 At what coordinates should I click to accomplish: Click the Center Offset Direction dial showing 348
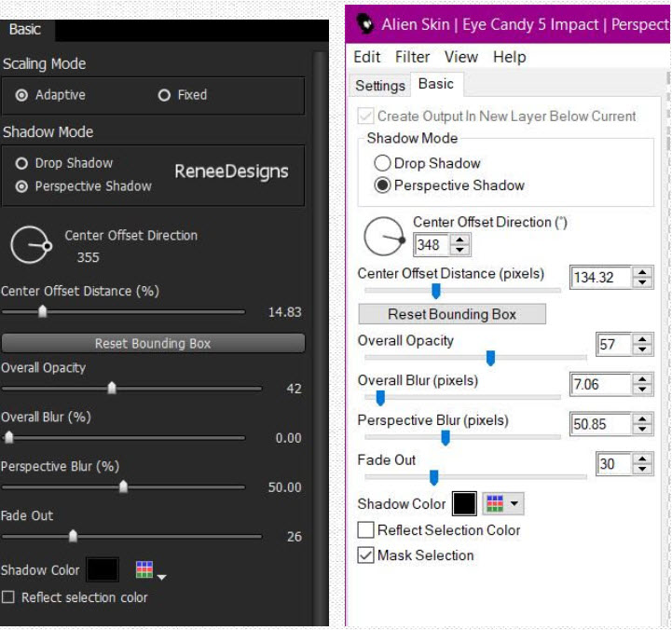(384, 236)
